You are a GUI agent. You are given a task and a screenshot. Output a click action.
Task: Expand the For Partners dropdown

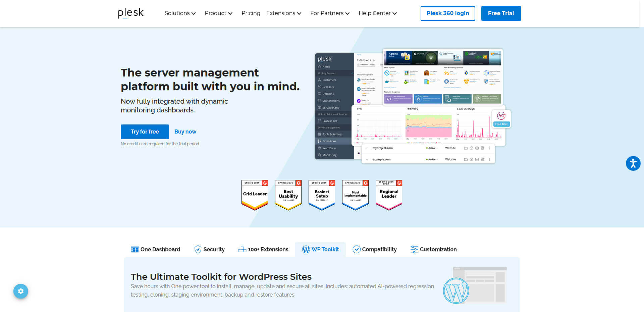[330, 13]
